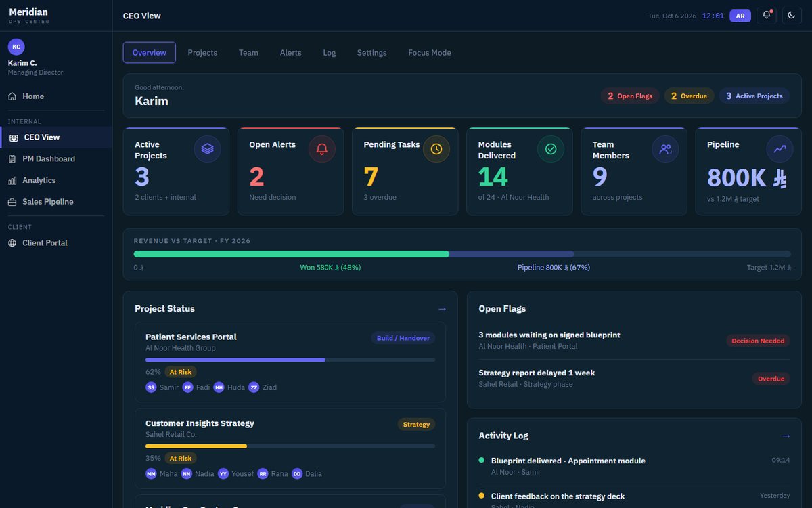Switch language with the AR button
The width and height of the screenshot is (812, 508).
tap(740, 16)
